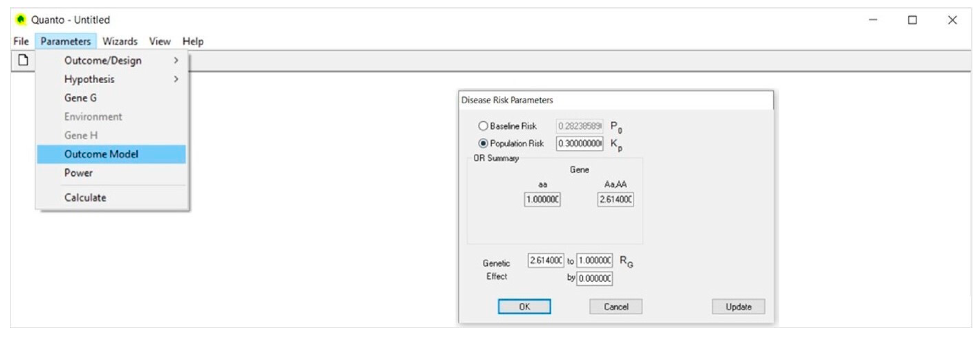Click the Population Risk Kp input field
Screen dimensions: 980x347
[579, 143]
